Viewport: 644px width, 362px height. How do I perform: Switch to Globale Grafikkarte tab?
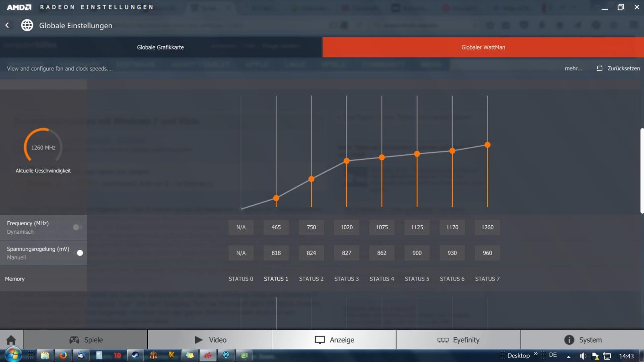[x=161, y=47]
